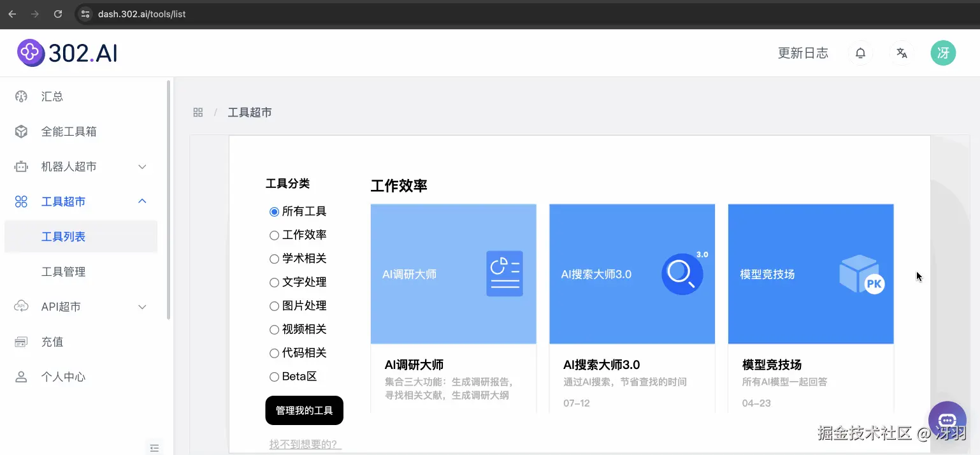Select the 工作效率 radio button
The image size is (980, 455).
[275, 235]
